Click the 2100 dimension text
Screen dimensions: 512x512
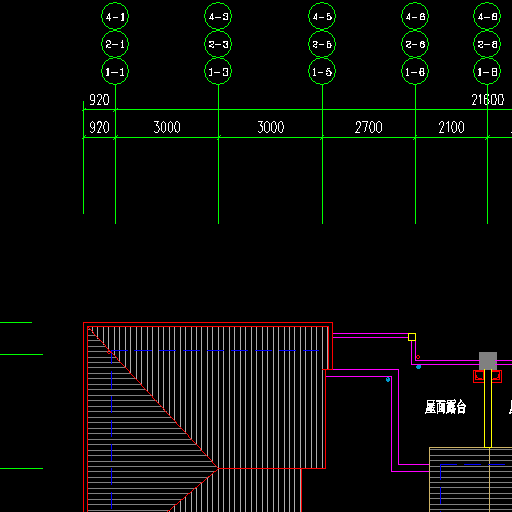451,127
